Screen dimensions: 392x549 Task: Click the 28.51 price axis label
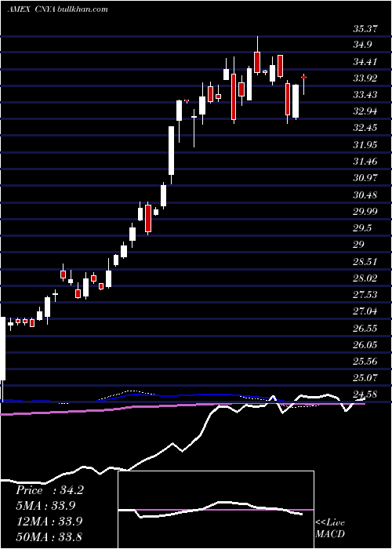click(x=365, y=261)
